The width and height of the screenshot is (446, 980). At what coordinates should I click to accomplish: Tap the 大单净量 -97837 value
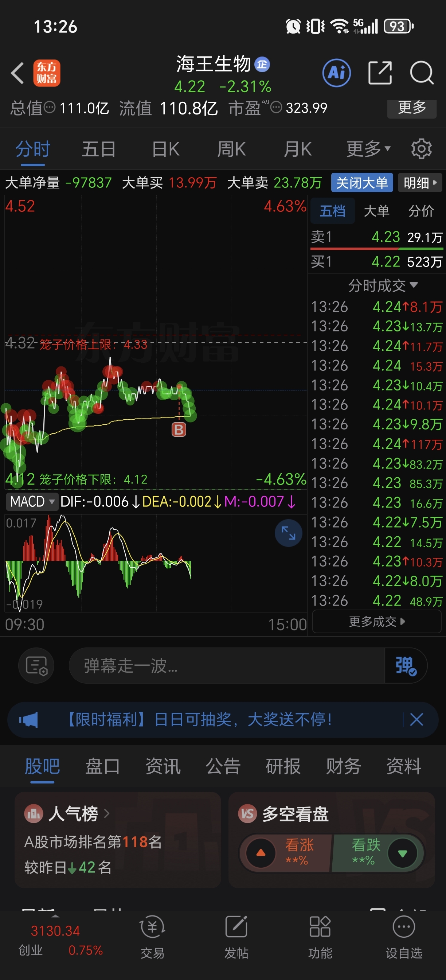tap(89, 183)
